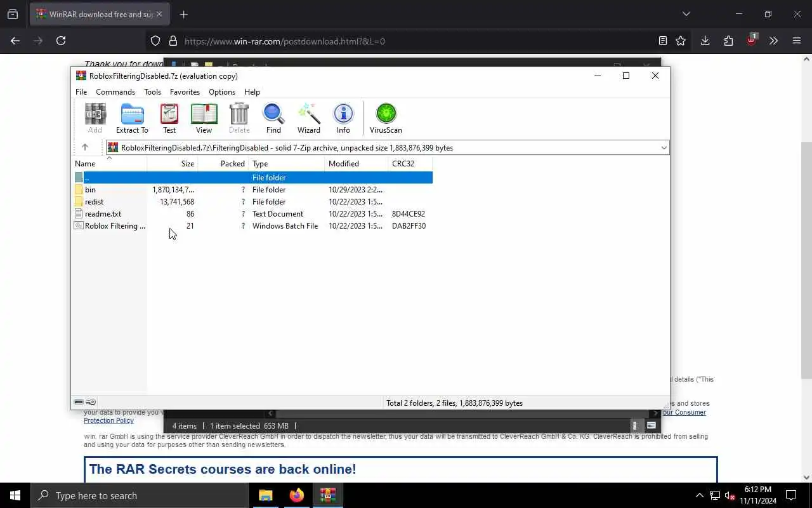Open Firefox application hamburger menu
The width and height of the screenshot is (812, 508).
tap(797, 41)
